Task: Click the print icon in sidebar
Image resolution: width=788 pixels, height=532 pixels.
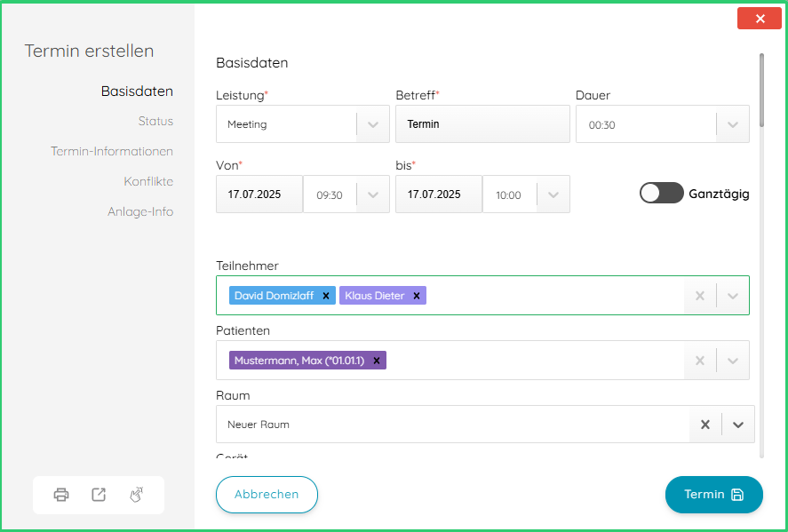Action: click(x=61, y=495)
